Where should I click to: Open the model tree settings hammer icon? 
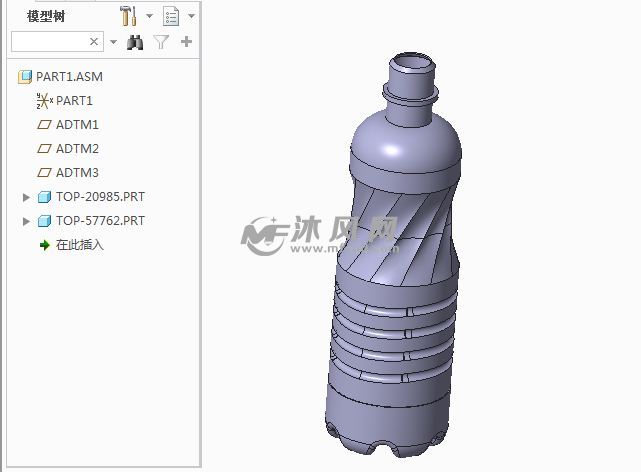(128, 16)
